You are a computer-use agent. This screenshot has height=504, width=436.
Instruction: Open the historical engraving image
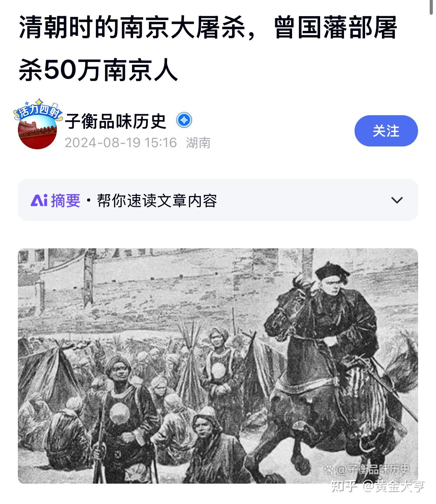tap(218, 366)
